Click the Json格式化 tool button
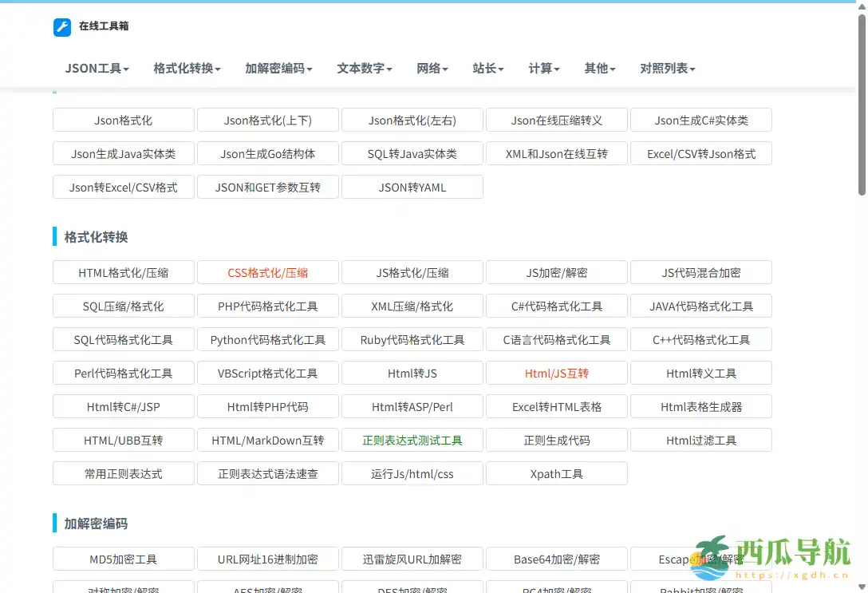The width and height of the screenshot is (868, 593). coord(123,120)
